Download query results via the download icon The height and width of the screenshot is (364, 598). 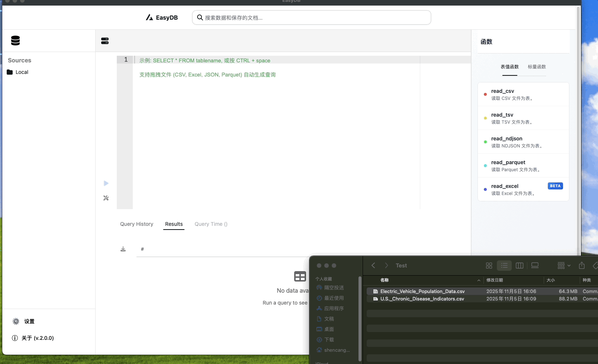(123, 249)
